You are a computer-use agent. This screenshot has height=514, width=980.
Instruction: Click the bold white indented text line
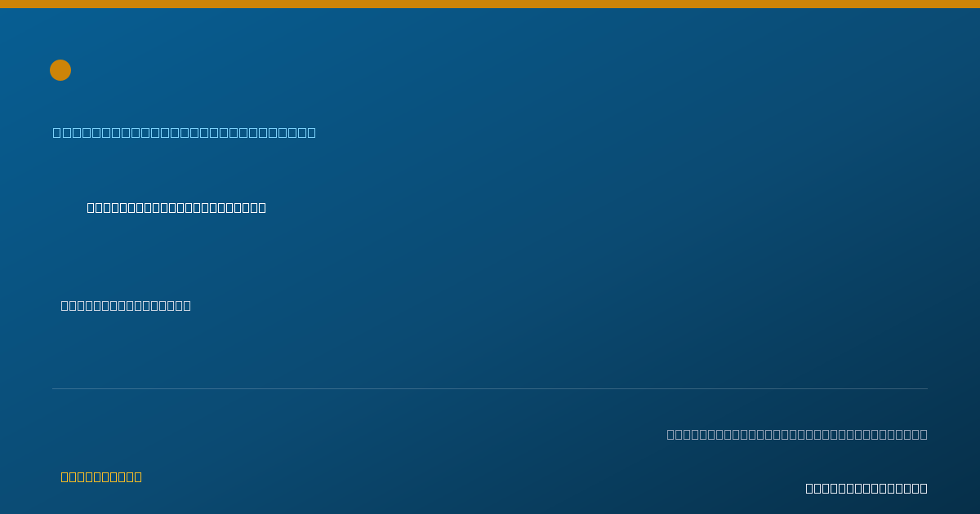tap(176, 207)
